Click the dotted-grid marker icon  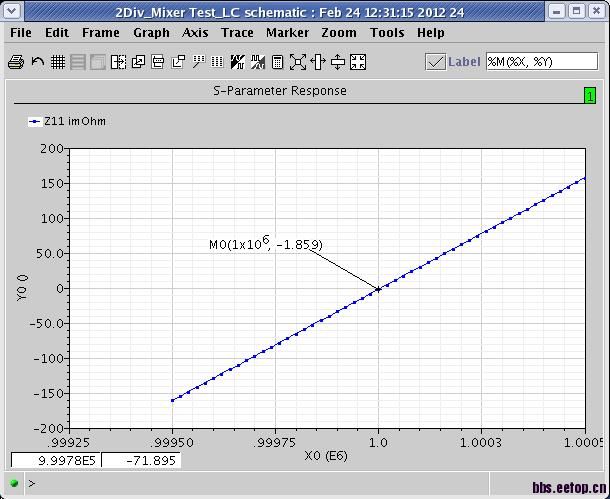[x=198, y=62]
